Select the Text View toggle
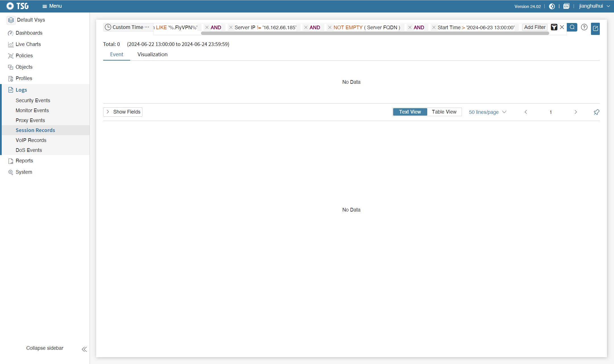 (410, 112)
